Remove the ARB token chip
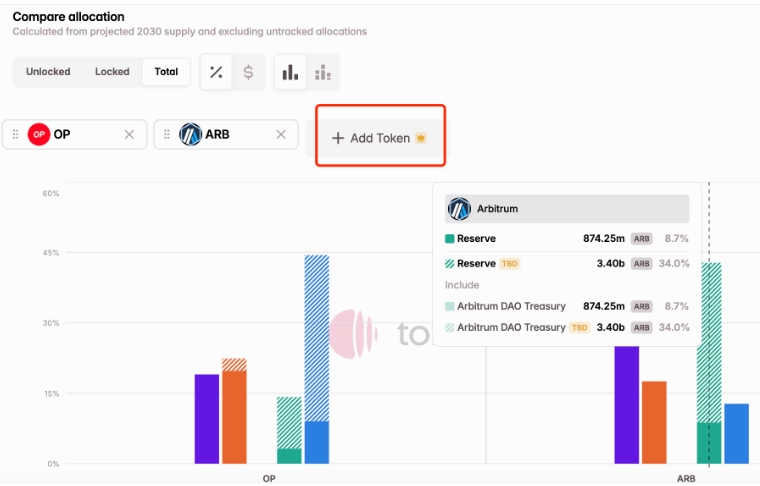 (281, 134)
